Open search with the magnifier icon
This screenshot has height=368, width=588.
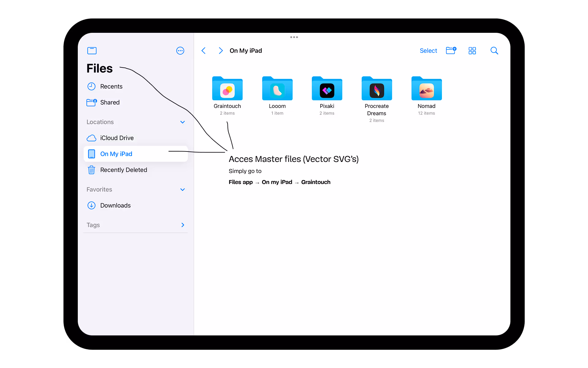tap(494, 51)
